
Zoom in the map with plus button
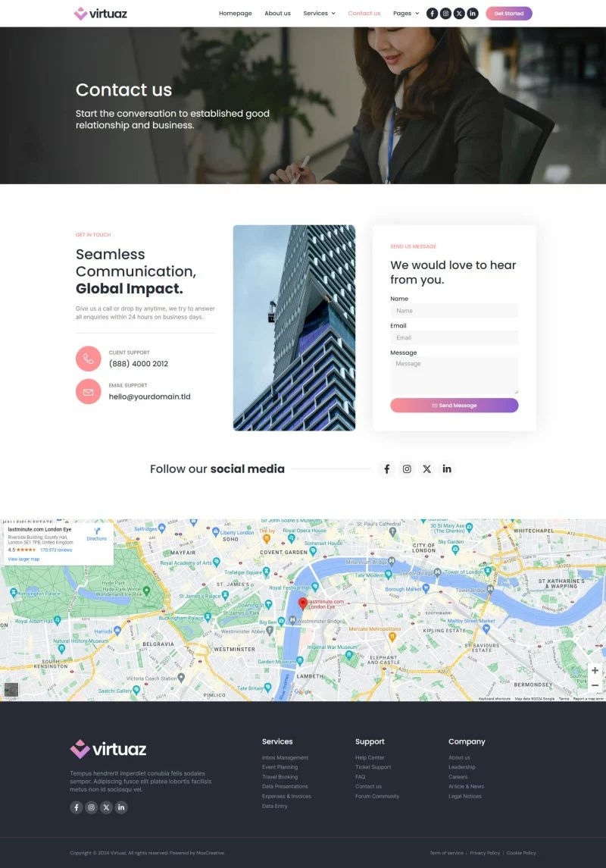click(x=595, y=671)
